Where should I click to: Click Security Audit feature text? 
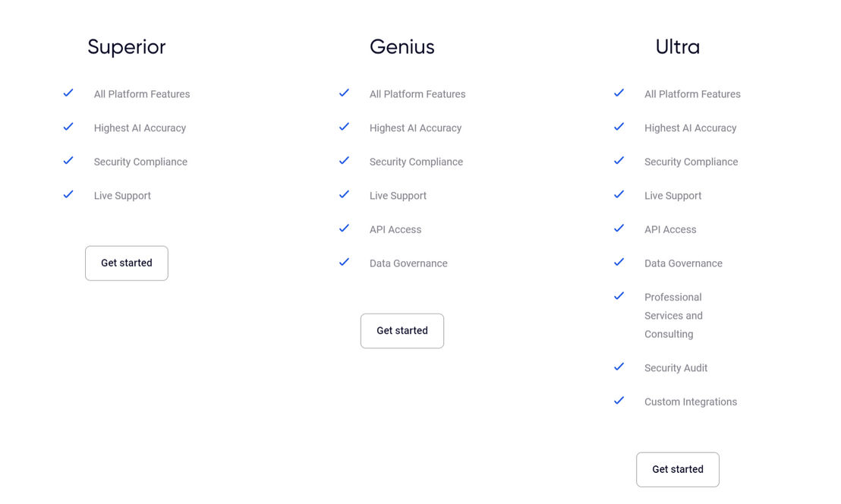coord(676,368)
